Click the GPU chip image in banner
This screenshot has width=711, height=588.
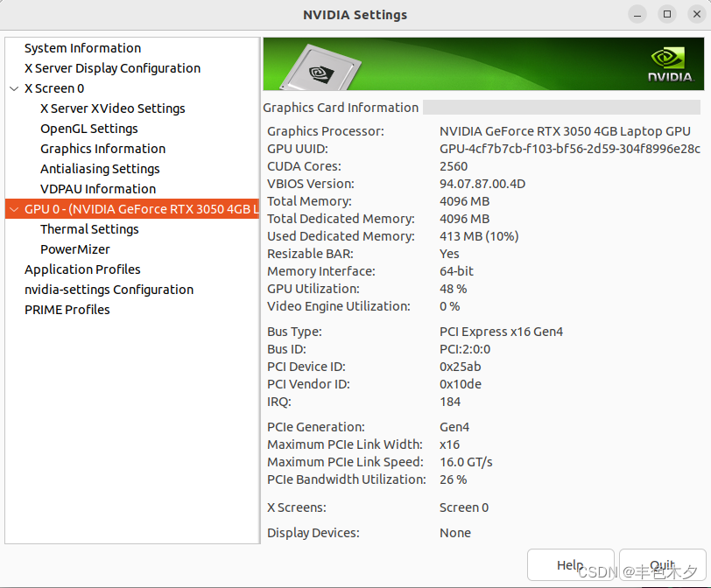(320, 69)
